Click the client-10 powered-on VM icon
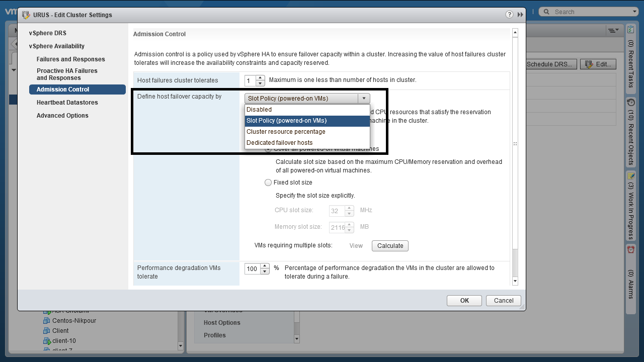Screen dimensions: 644x362 (47, 341)
